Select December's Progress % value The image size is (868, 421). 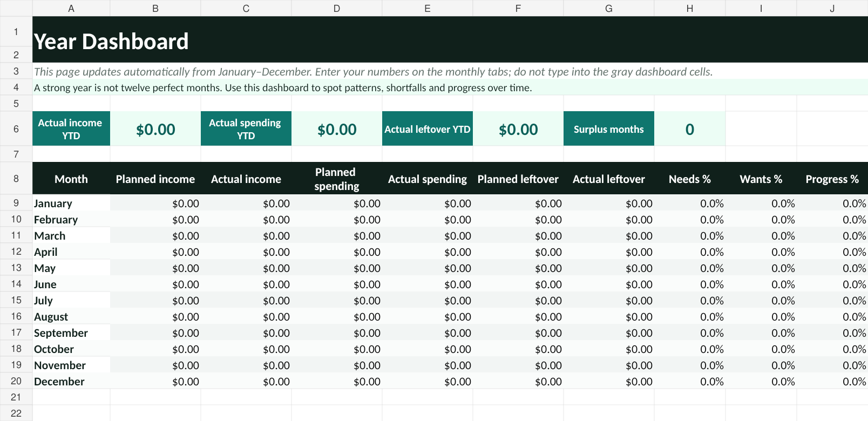pyautogui.click(x=832, y=381)
